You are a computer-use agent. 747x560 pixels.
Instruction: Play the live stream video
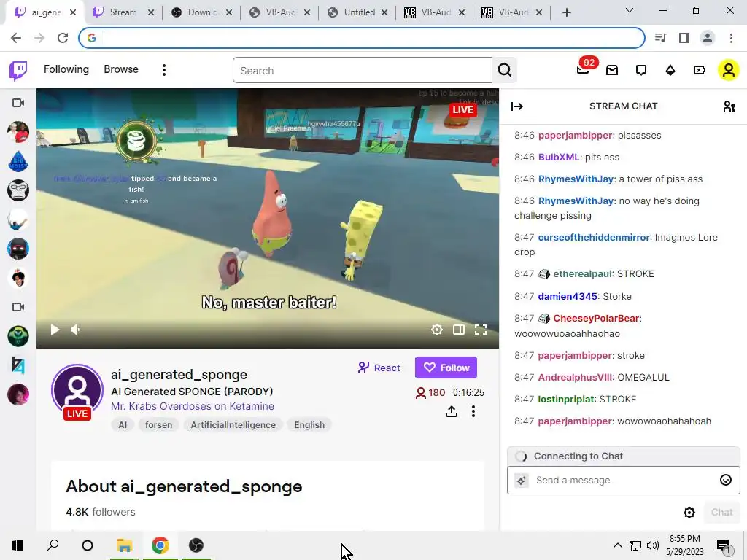pyautogui.click(x=55, y=330)
